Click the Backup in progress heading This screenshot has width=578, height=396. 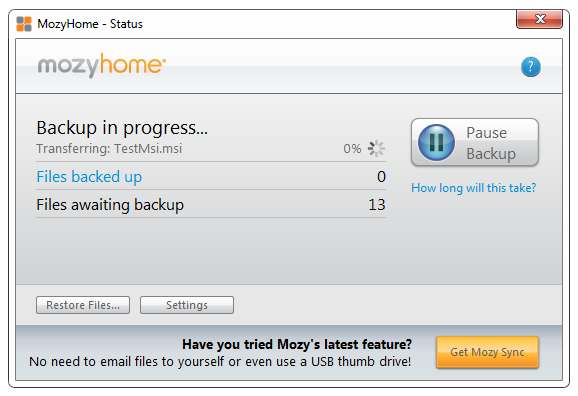point(122,128)
